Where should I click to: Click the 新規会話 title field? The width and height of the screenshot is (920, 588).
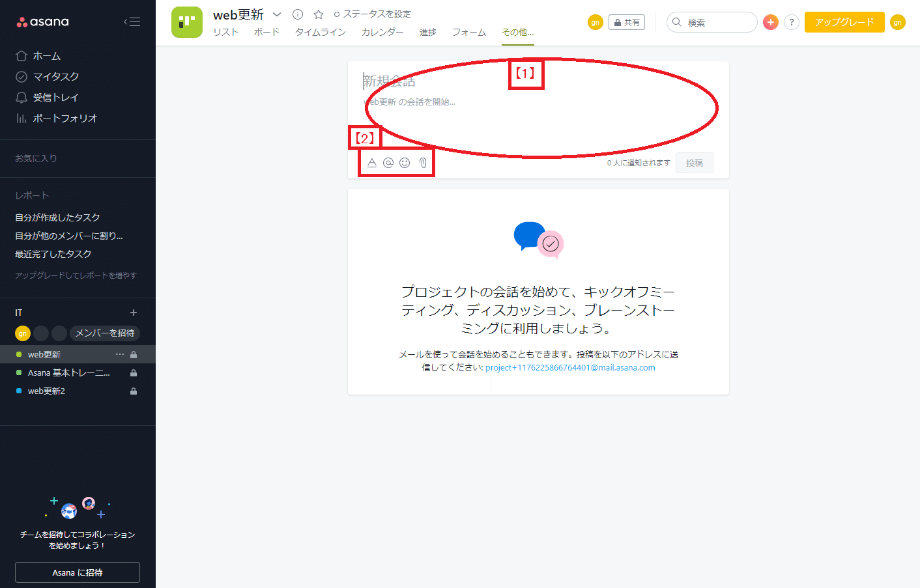pyautogui.click(x=538, y=81)
